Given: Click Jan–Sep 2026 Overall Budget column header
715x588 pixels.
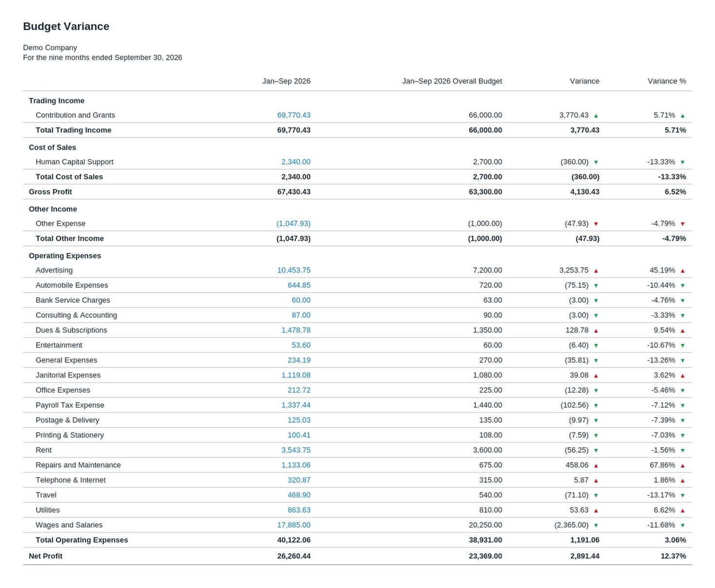Looking at the screenshot, I should [452, 81].
